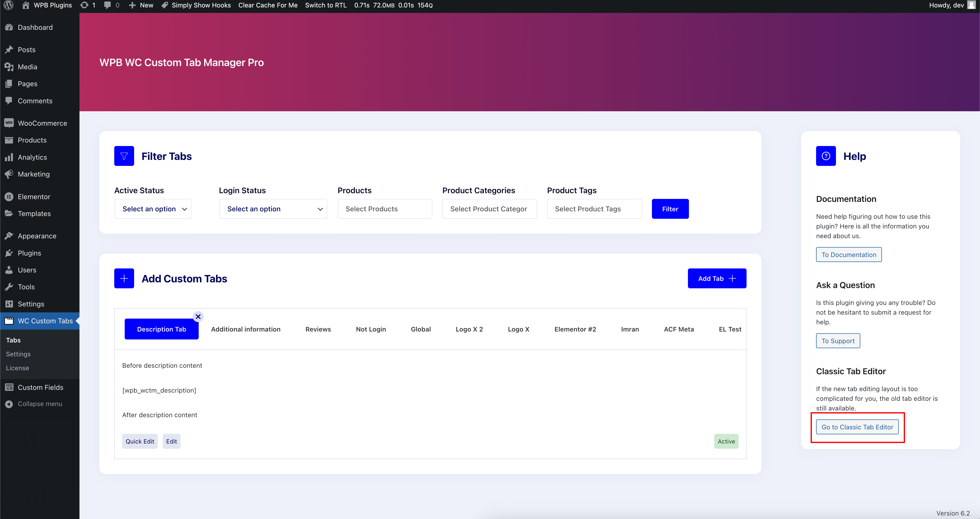Click the Posts pin icon
Screen dimensions: 980x519
[x=9, y=50]
